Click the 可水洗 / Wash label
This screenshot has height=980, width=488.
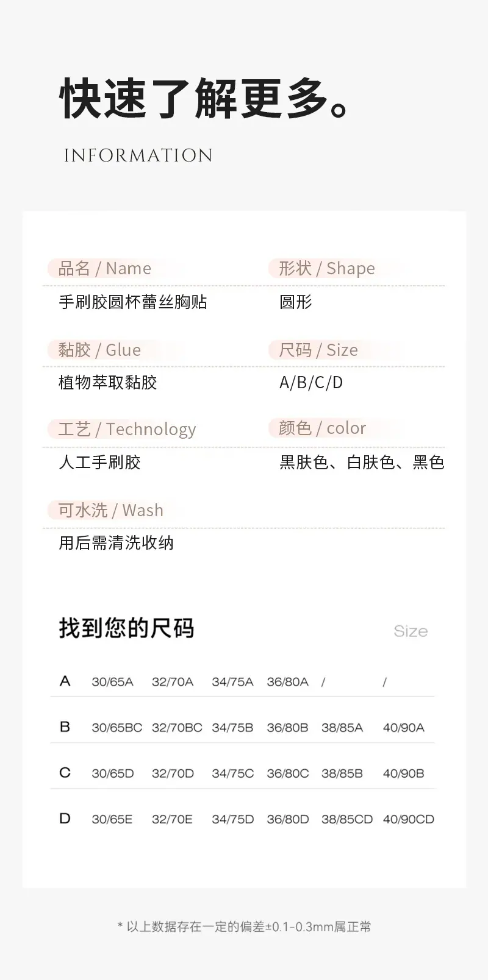111,510
